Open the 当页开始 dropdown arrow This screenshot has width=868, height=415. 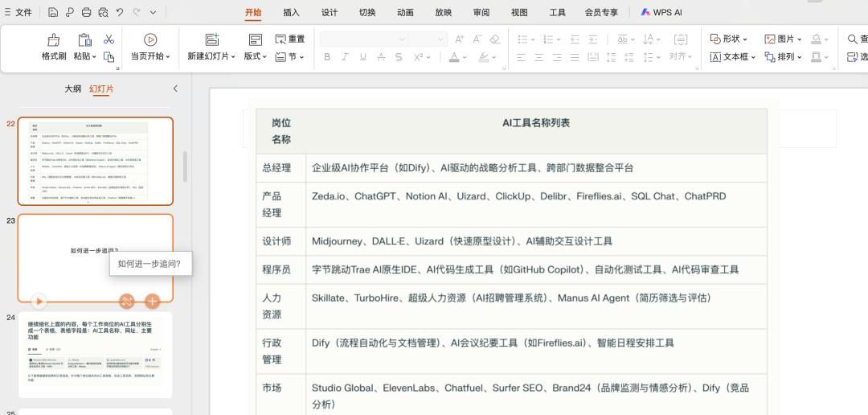point(167,56)
